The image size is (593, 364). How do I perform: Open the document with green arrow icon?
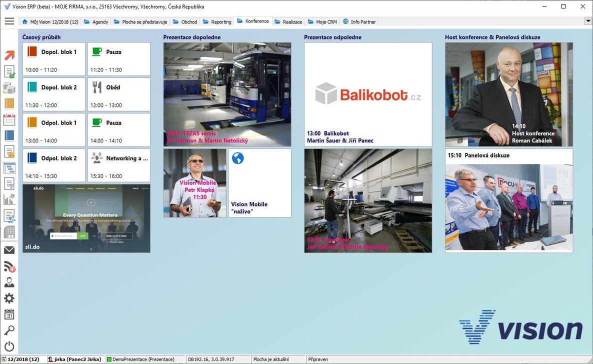pos(9,71)
